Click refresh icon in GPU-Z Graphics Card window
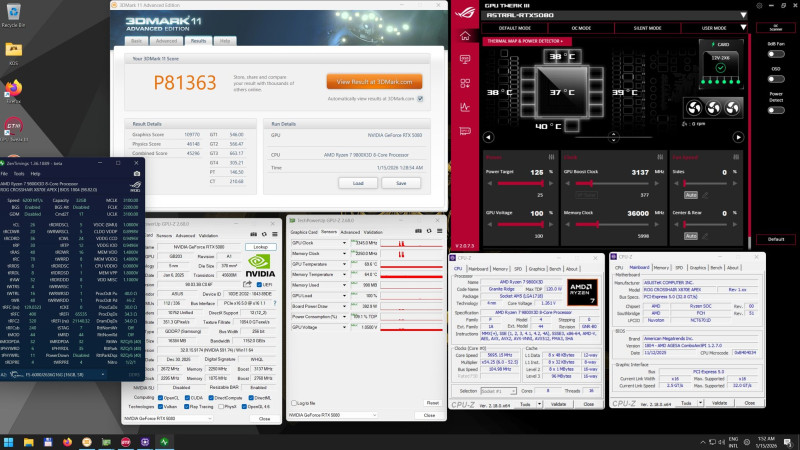Viewport: 800px width, 450px height. [x=264, y=234]
